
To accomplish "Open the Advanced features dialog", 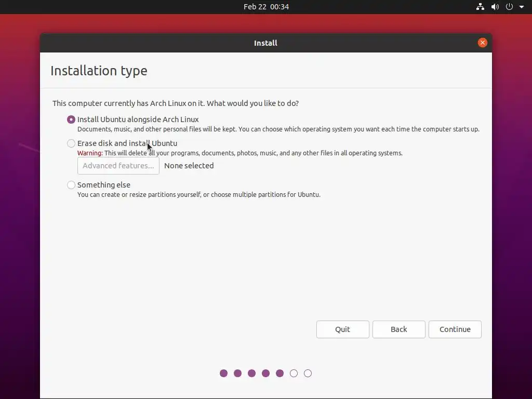I will 118,166.
